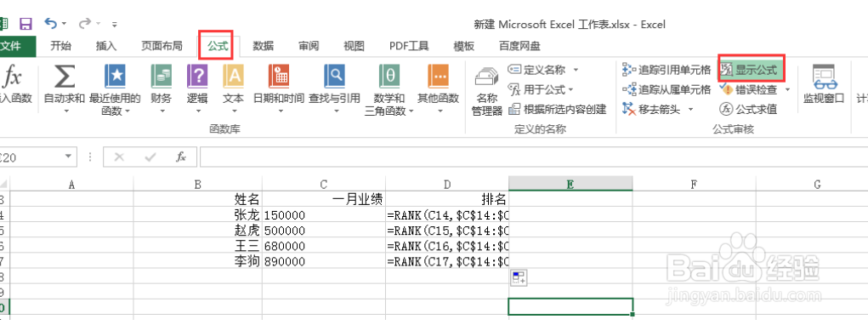Image resolution: width=868 pixels, height=325 pixels.
Task: Open the 文本 functions icon
Action: coord(233,77)
